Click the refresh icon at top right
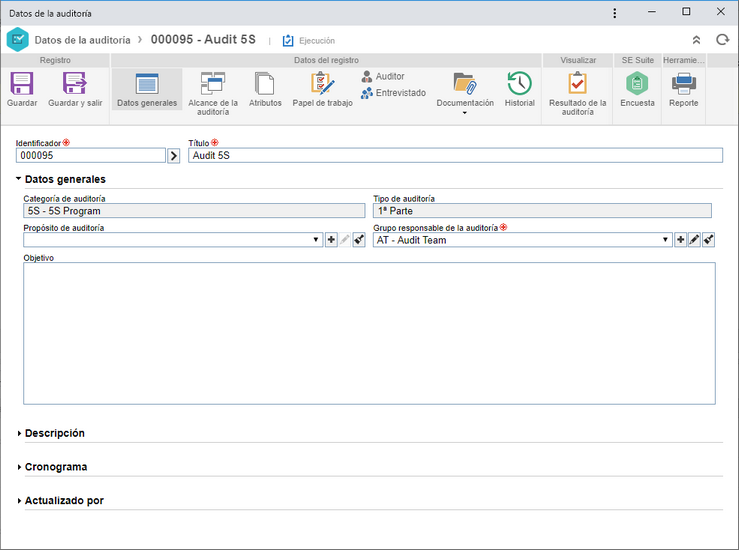739x550 pixels. coord(722,40)
